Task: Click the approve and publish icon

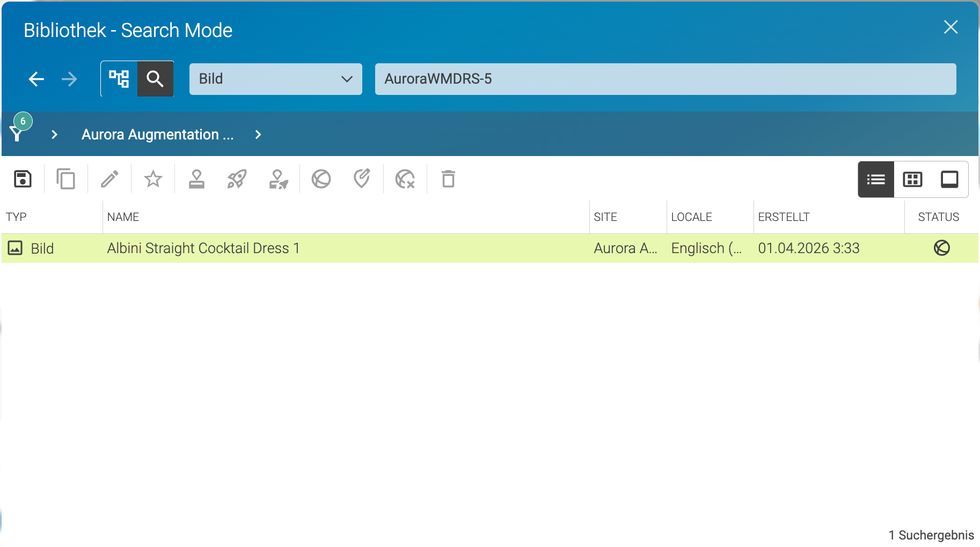Action: (x=279, y=179)
